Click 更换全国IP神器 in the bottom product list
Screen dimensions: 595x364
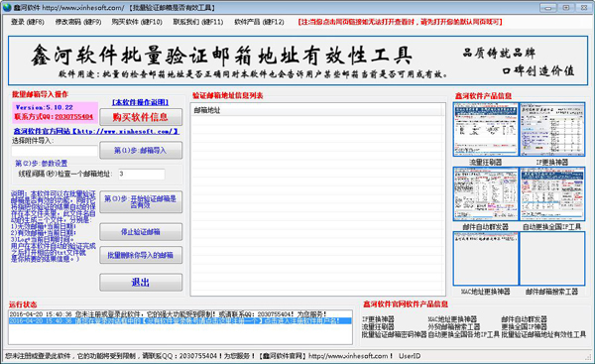(524, 326)
